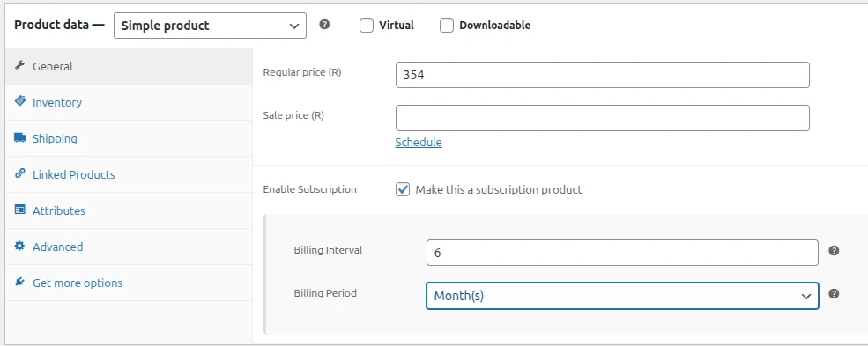Viewport: 868px width, 346px height.
Task: Enable the Downloadable checkbox
Action: tap(447, 26)
